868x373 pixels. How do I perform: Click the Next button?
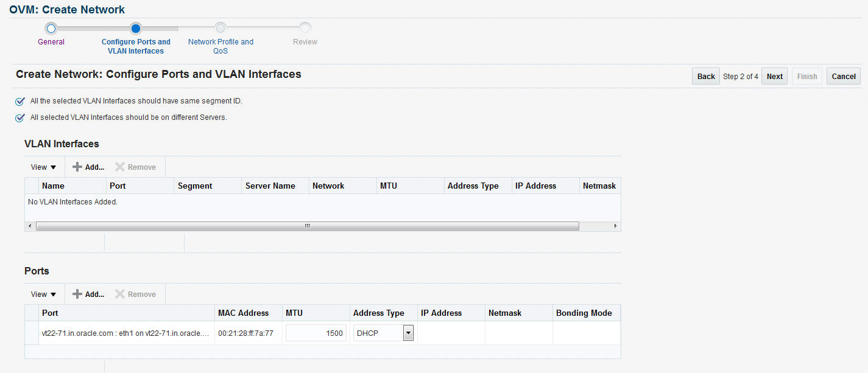[x=775, y=76]
